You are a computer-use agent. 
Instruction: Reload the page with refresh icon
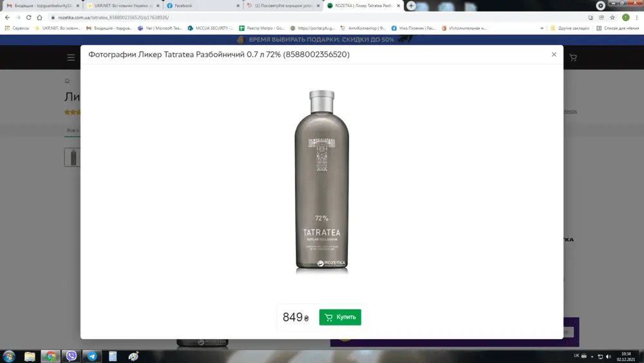(x=29, y=17)
